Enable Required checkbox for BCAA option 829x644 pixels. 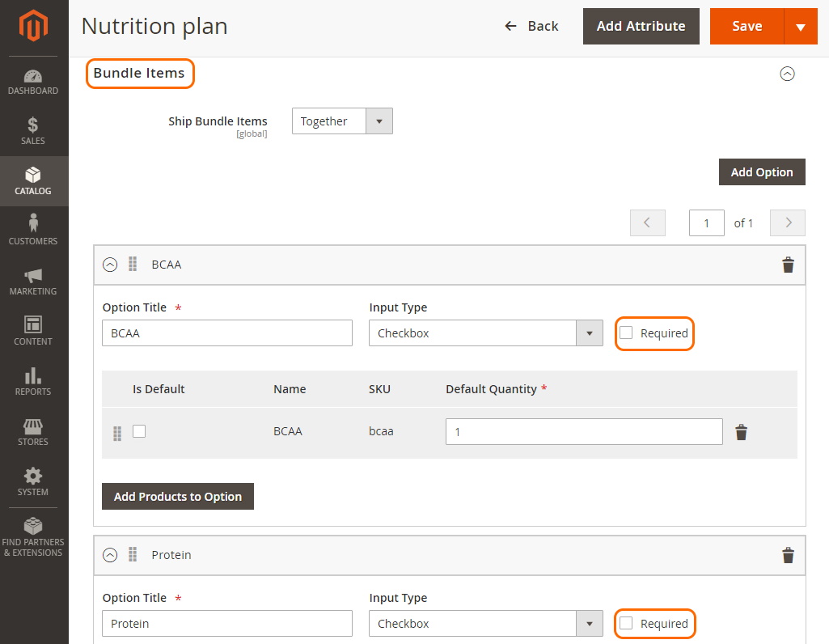click(x=626, y=333)
